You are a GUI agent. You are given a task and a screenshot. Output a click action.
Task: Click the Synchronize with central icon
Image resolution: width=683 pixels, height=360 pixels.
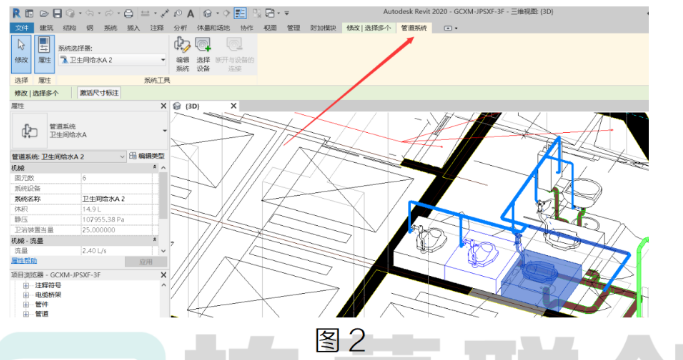pyautogui.click(x=70, y=14)
